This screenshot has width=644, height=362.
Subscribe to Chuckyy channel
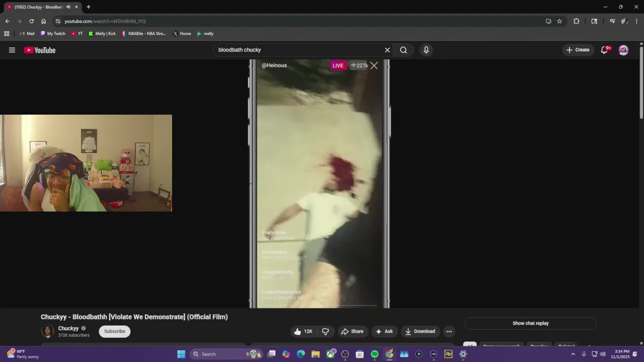coord(115,331)
